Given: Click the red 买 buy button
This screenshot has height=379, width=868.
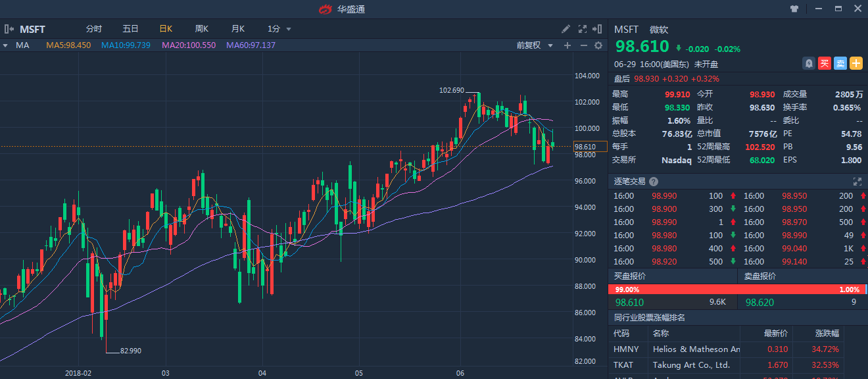Looking at the screenshot, I should click(x=825, y=63).
